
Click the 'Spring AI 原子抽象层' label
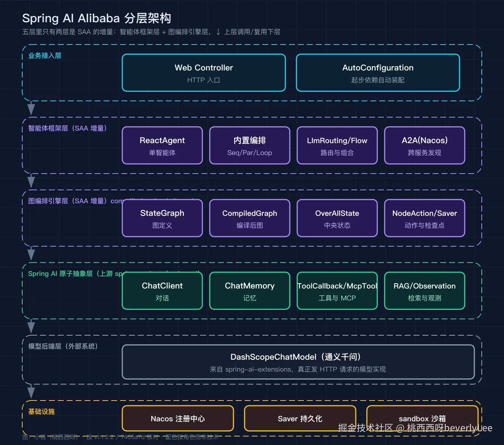pos(60,274)
